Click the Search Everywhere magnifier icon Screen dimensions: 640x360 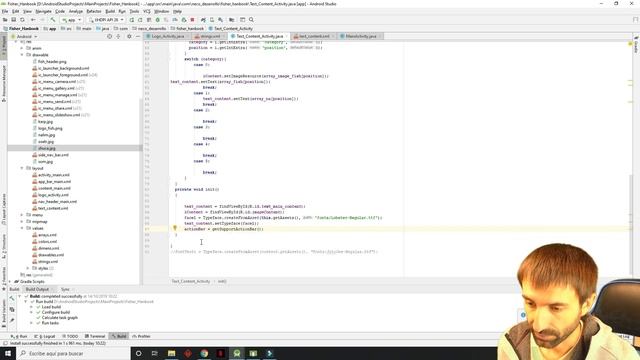coord(251,20)
